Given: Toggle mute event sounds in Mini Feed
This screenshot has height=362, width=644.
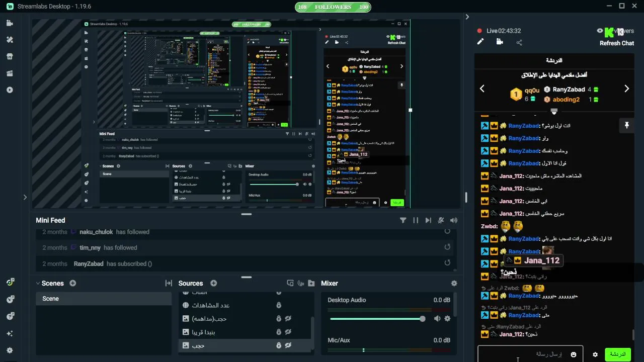Looking at the screenshot, I should pyautogui.click(x=441, y=220).
